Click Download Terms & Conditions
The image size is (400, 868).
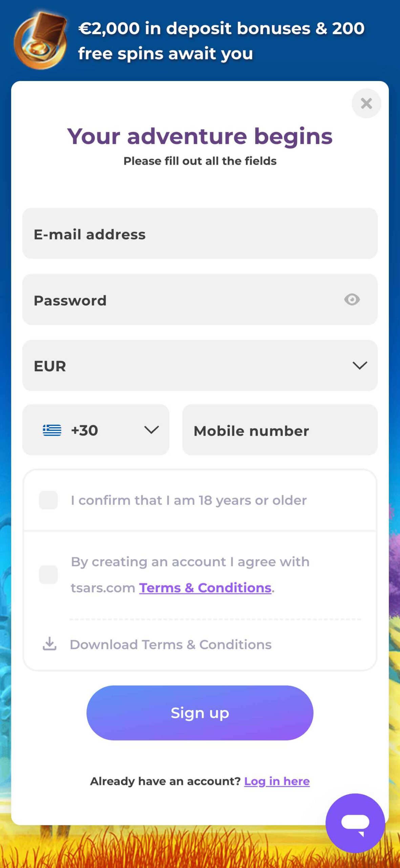[170, 644]
